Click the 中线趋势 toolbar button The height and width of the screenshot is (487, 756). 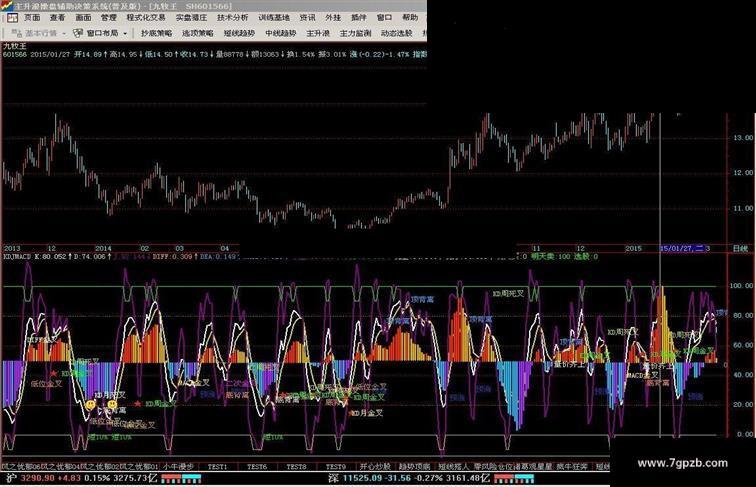281,33
